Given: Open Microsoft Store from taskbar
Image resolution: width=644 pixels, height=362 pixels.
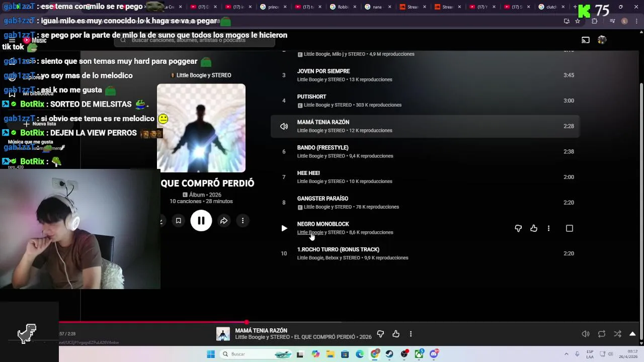Looking at the screenshot, I should (x=345, y=354).
